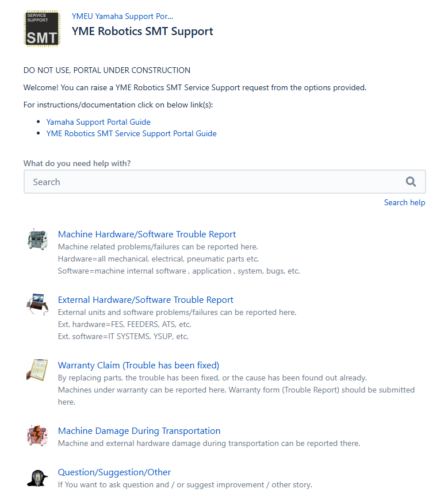Open Machine Damage During Transportation request

pos(139,431)
